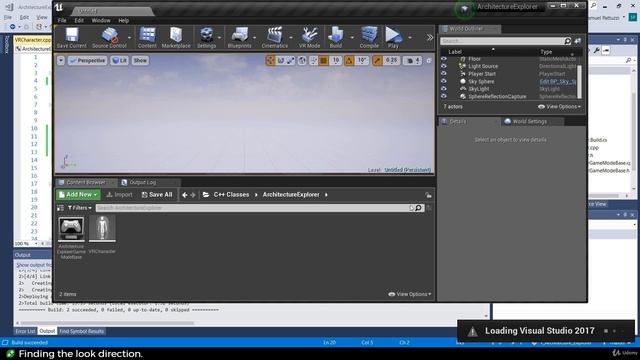Click Save All in Content Browser
640x360 pixels.
point(157,195)
